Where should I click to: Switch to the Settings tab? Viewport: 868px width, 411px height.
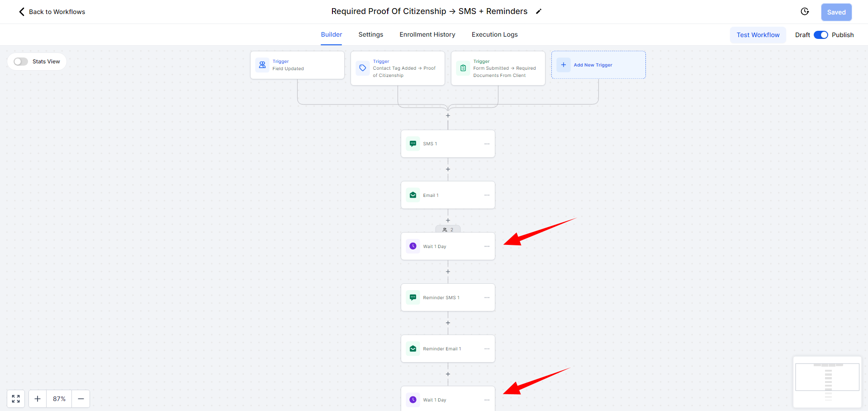point(370,34)
